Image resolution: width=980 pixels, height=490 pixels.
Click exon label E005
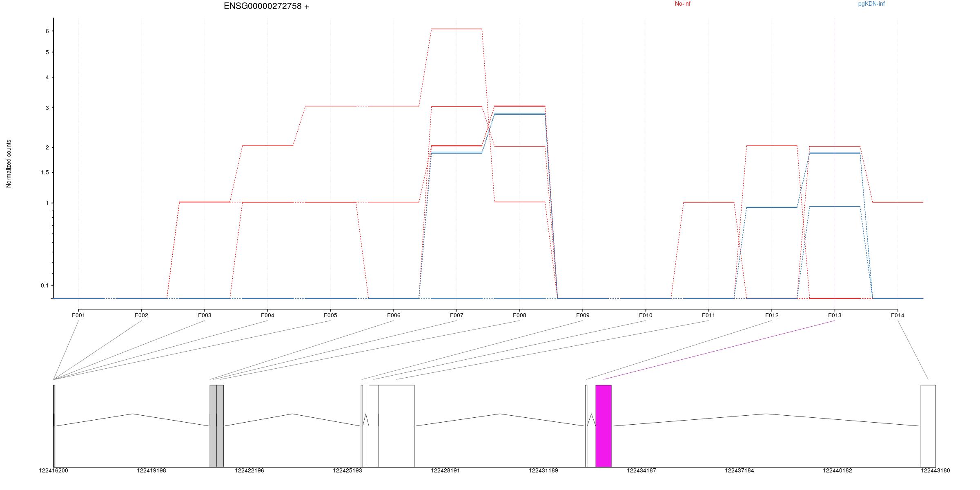[330, 315]
